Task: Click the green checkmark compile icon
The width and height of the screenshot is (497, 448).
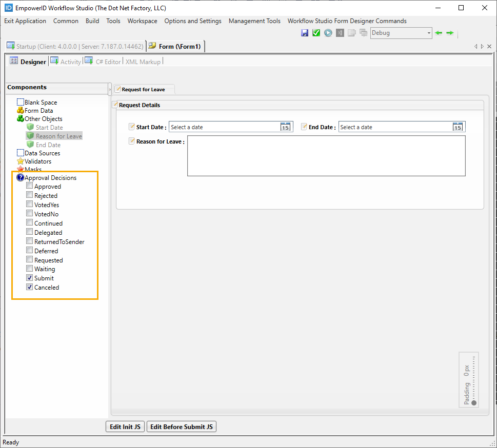Action: [x=316, y=33]
